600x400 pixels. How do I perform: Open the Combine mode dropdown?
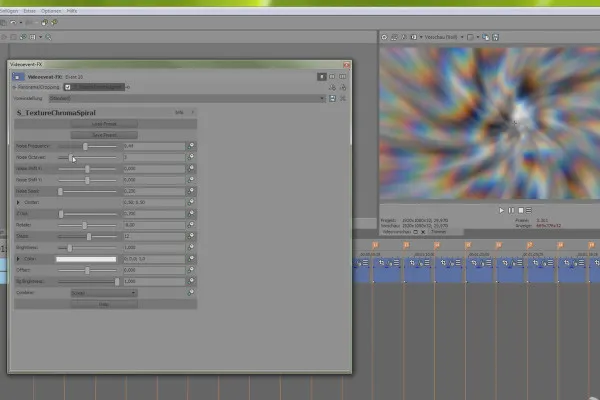(x=104, y=293)
